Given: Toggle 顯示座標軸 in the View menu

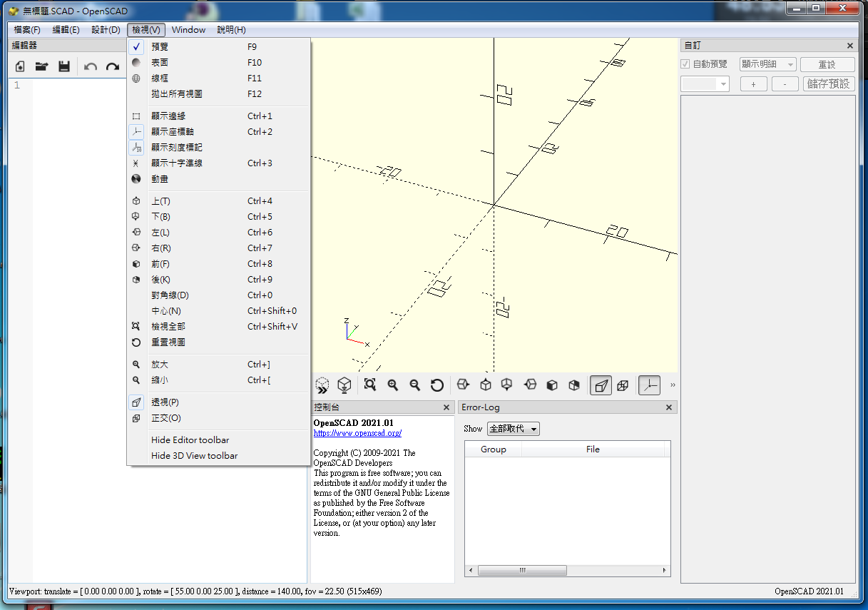Looking at the screenshot, I should click(x=218, y=131).
